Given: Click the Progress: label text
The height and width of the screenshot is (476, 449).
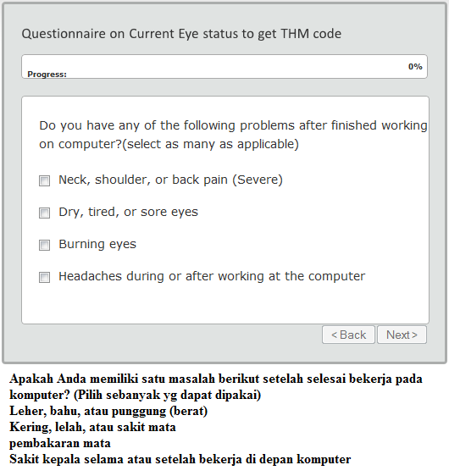Looking at the screenshot, I should pos(47,75).
